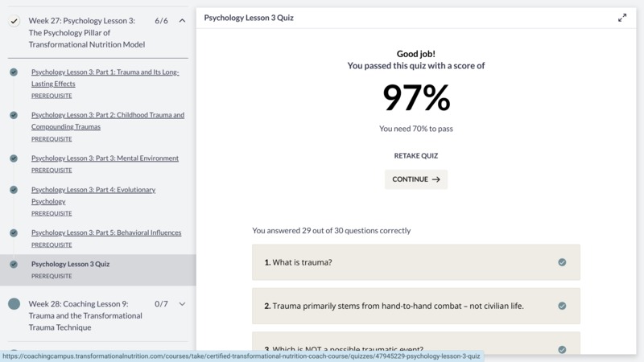
Task: Click the Retake Quiz link
Action: pyautogui.click(x=416, y=155)
